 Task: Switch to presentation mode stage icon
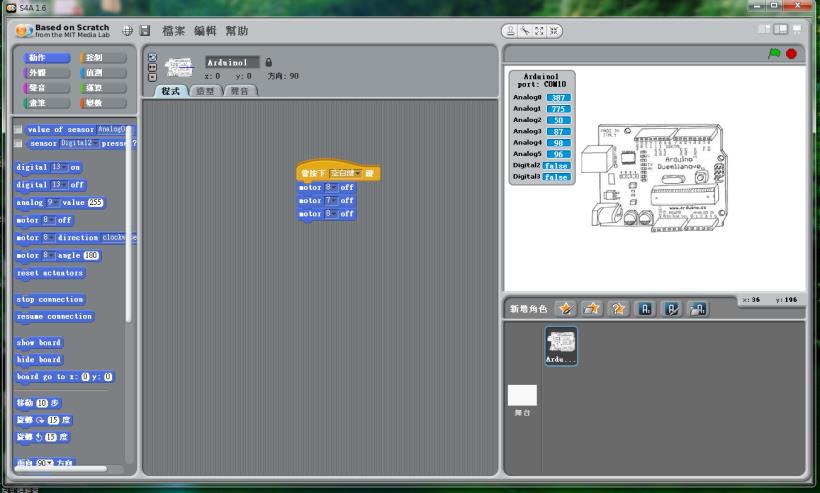[799, 31]
